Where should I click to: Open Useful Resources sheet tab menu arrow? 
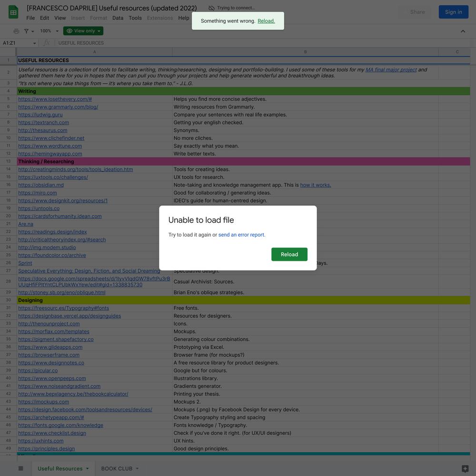tap(88, 468)
